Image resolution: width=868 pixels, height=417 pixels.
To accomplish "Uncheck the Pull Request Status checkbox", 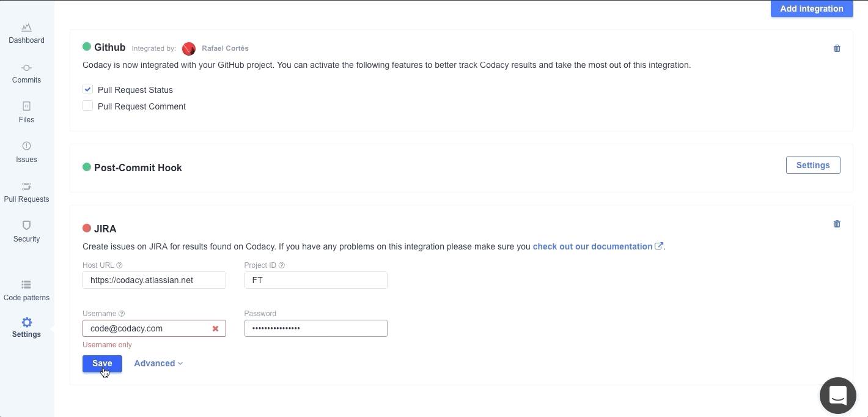I will pyautogui.click(x=88, y=89).
